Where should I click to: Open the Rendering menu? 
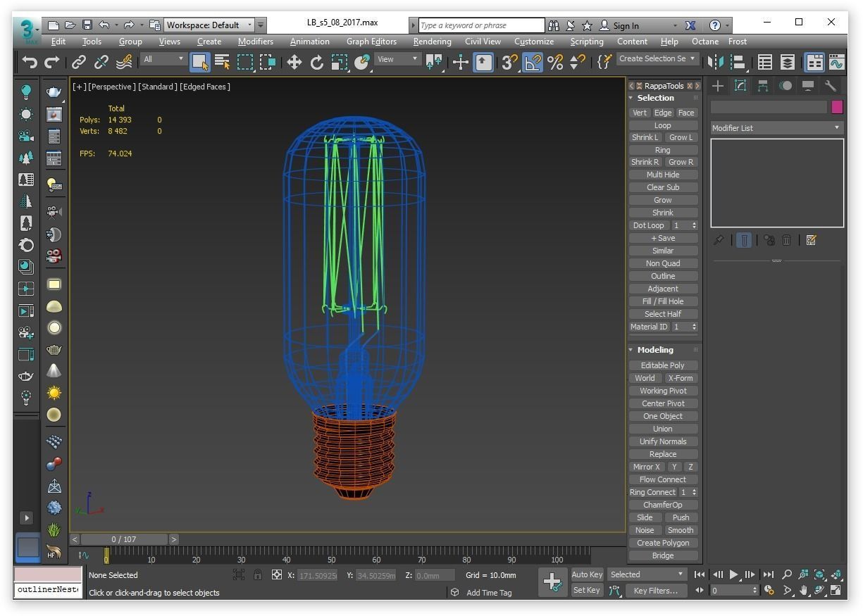432,42
